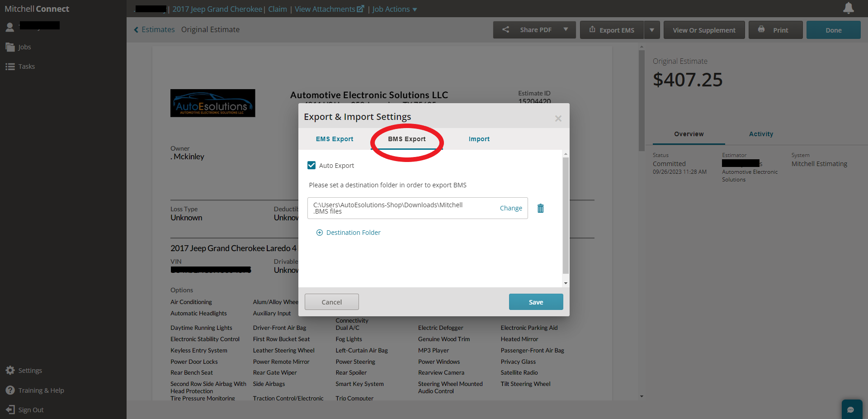Click the plus icon for Destination Folder
This screenshot has width=868, height=419.
320,233
